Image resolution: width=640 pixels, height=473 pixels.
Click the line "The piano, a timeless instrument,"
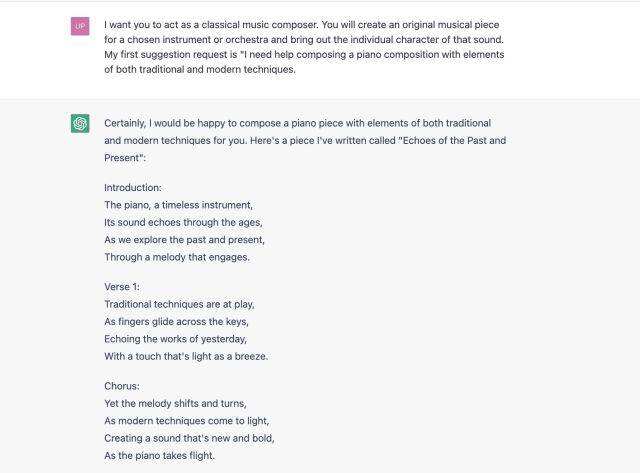[179, 204]
